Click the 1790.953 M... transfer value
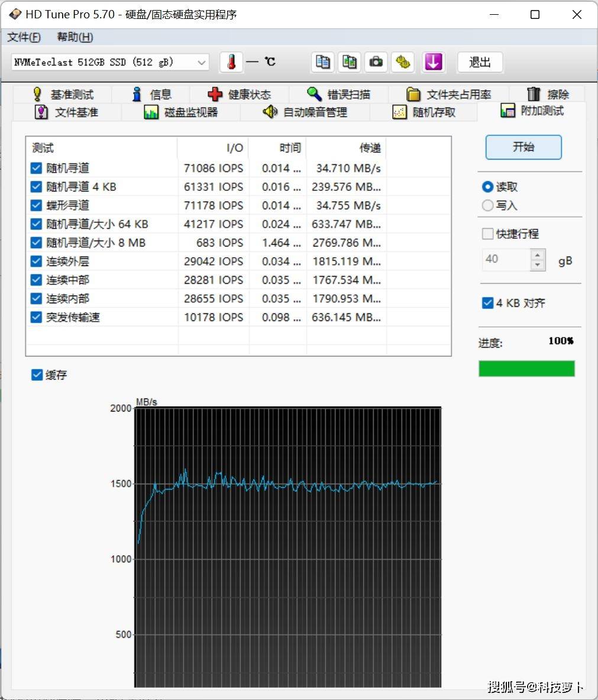 click(347, 299)
